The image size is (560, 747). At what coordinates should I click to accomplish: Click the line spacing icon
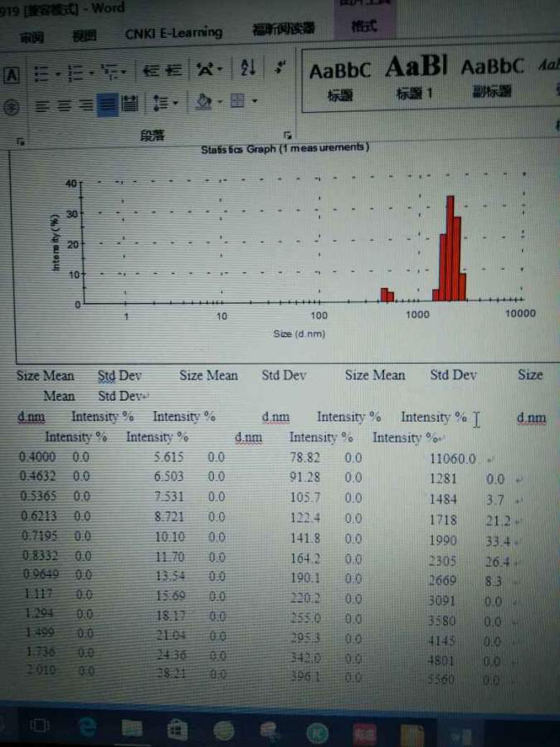[160, 103]
